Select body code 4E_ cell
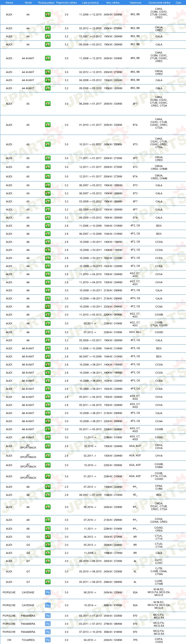This screenshot has height=644, width=186. 135,495
